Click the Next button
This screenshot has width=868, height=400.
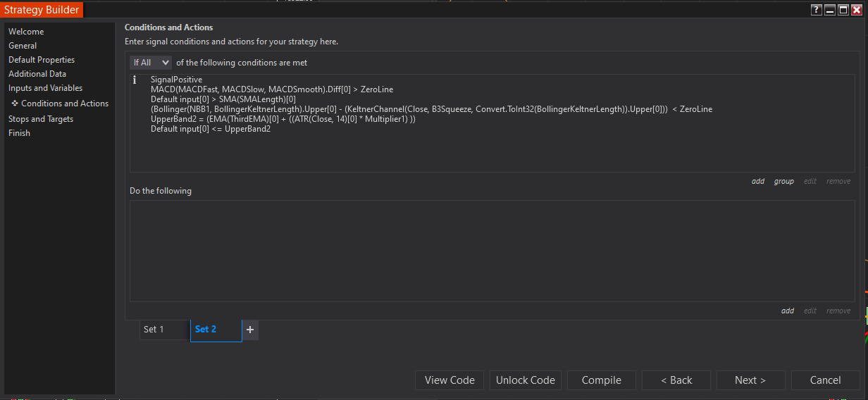pos(750,380)
